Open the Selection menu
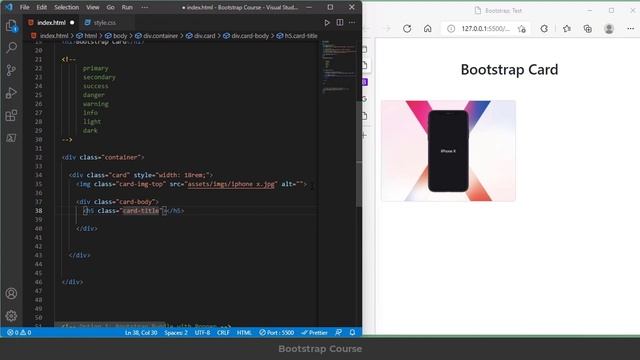This screenshot has height=360, width=640. [x=67, y=7]
